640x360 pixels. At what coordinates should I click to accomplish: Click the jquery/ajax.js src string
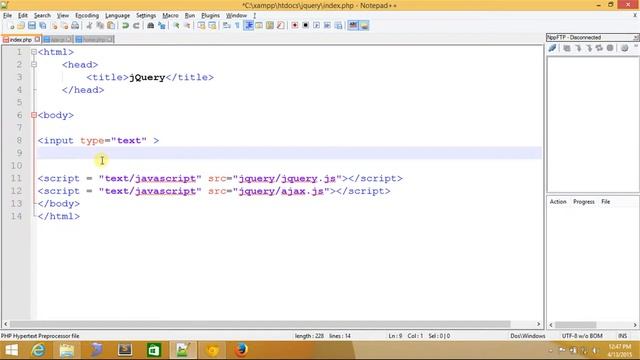(281, 191)
